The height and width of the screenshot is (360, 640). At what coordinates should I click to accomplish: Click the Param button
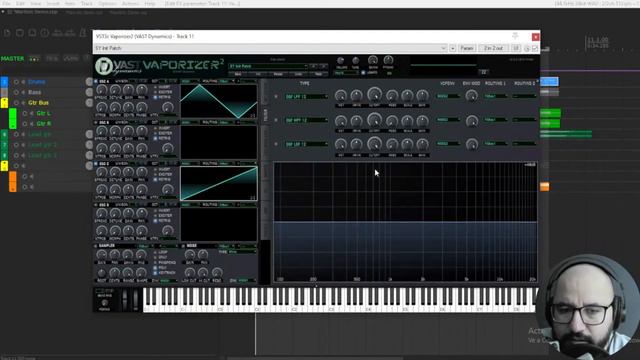coord(467,48)
